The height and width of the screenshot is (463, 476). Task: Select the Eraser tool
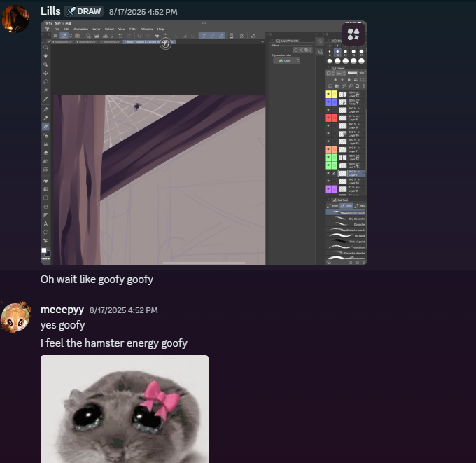click(x=45, y=153)
